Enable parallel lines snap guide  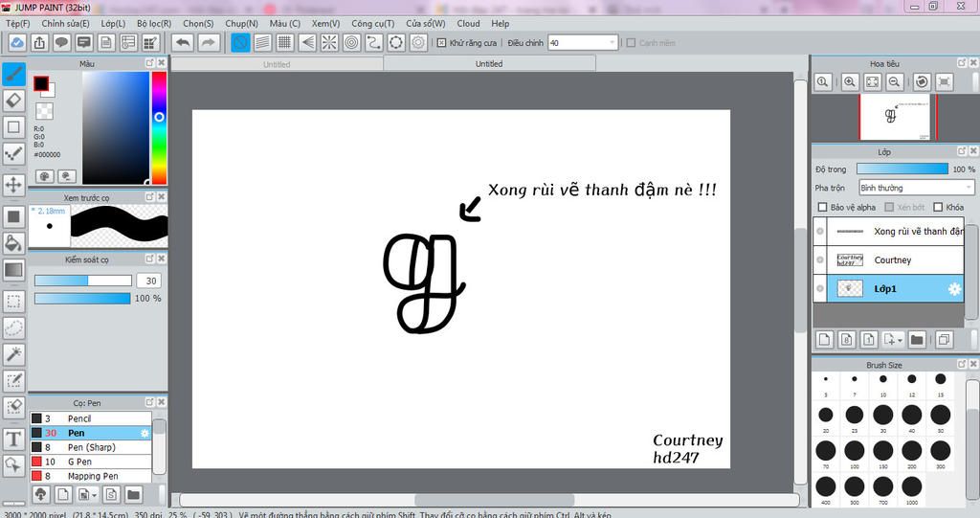coord(262,42)
